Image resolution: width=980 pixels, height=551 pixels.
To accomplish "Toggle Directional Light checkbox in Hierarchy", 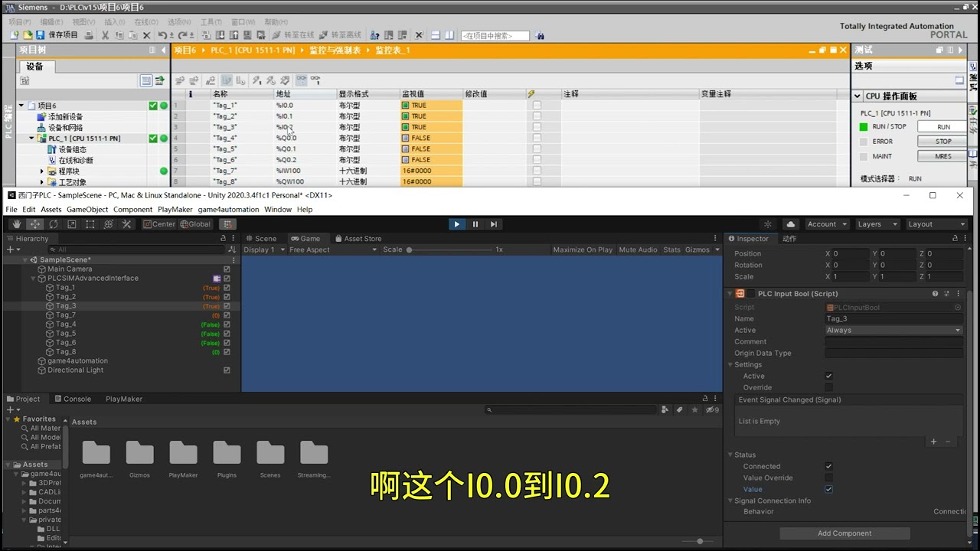I will click(x=227, y=370).
